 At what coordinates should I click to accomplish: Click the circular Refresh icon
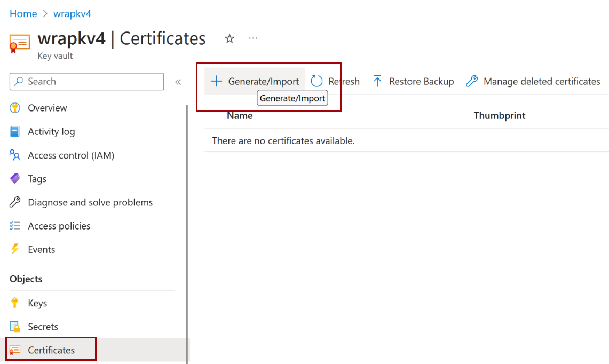click(317, 81)
